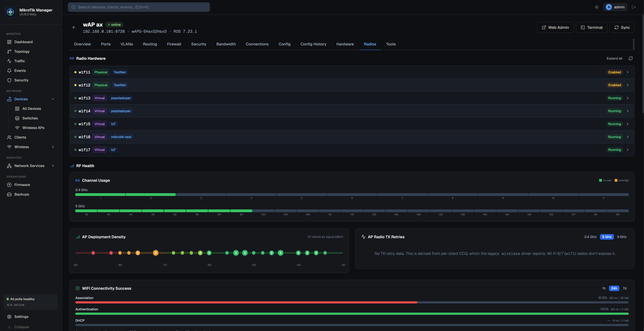Click the logout icon next to admin

point(634,7)
